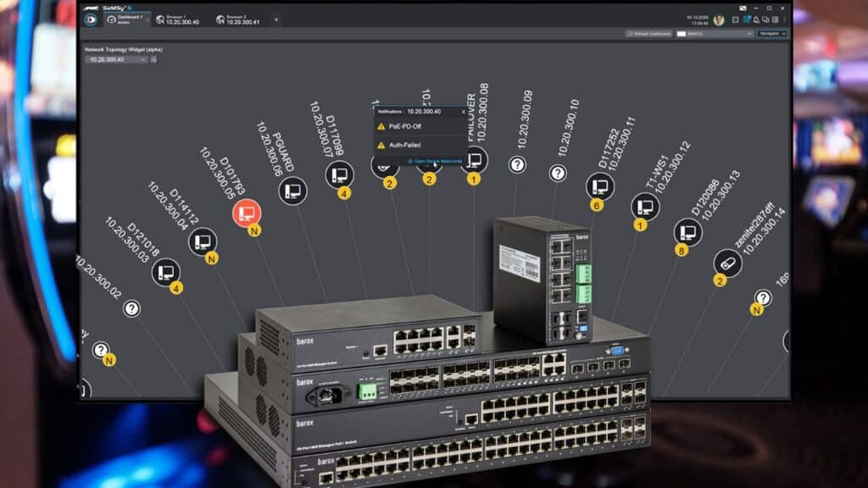Image resolution: width=868 pixels, height=488 pixels.
Task: Close the Notifications popup
Action: [463, 111]
